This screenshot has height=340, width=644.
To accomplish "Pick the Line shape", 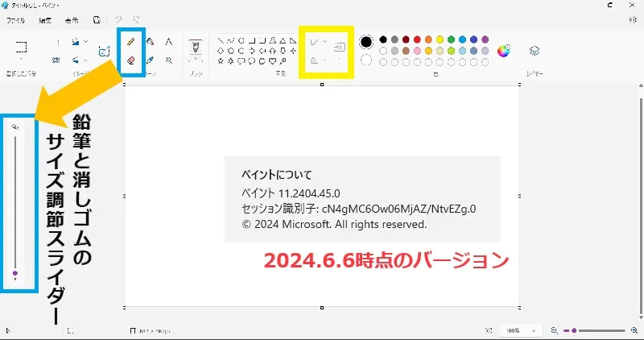I will (221, 41).
